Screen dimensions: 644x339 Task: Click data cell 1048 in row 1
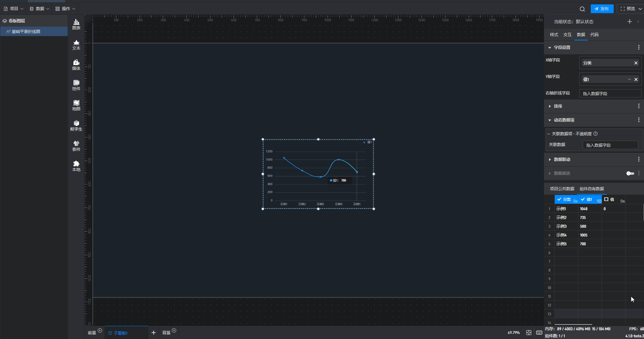click(590, 209)
